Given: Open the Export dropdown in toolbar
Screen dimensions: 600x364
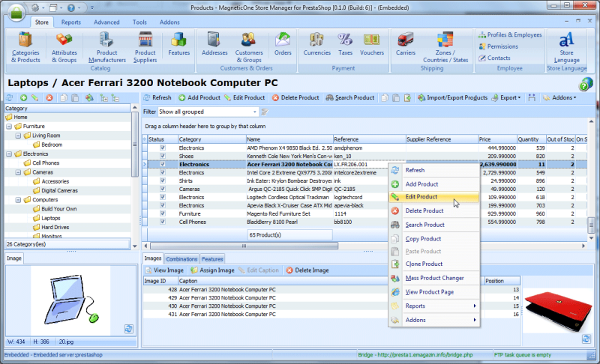Looking at the screenshot, I should [x=505, y=98].
